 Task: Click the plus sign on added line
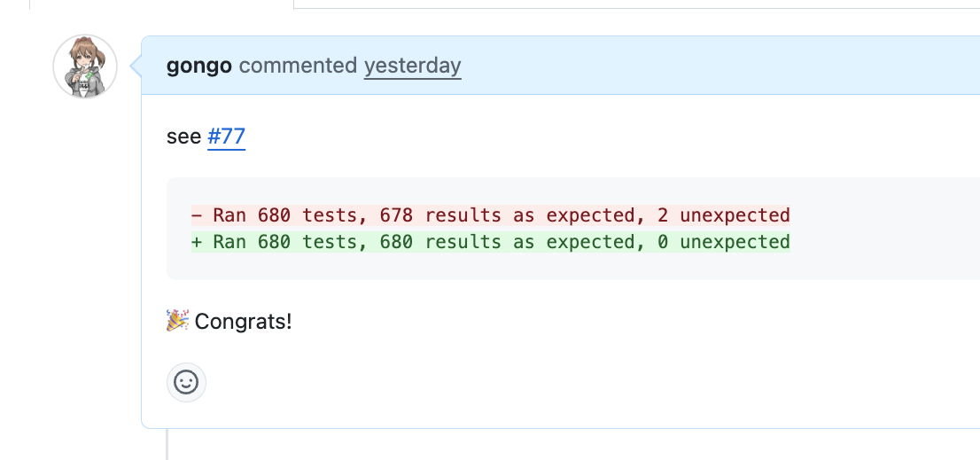(x=197, y=242)
